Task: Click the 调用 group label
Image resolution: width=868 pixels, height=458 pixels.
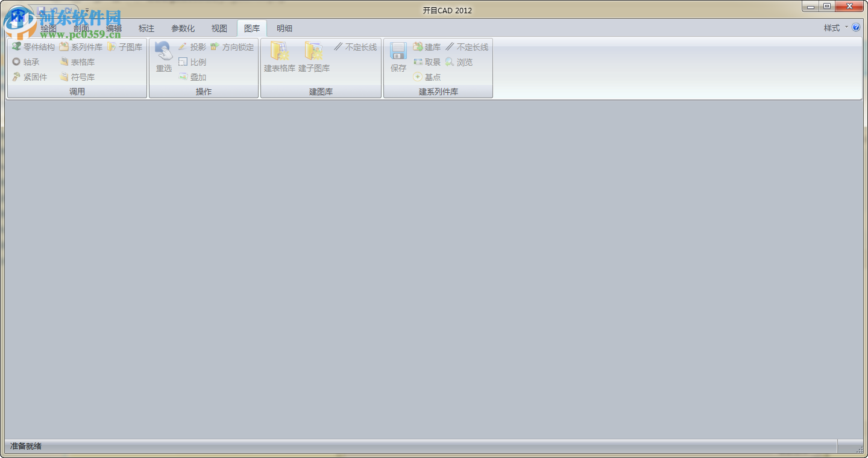Action: coord(77,92)
